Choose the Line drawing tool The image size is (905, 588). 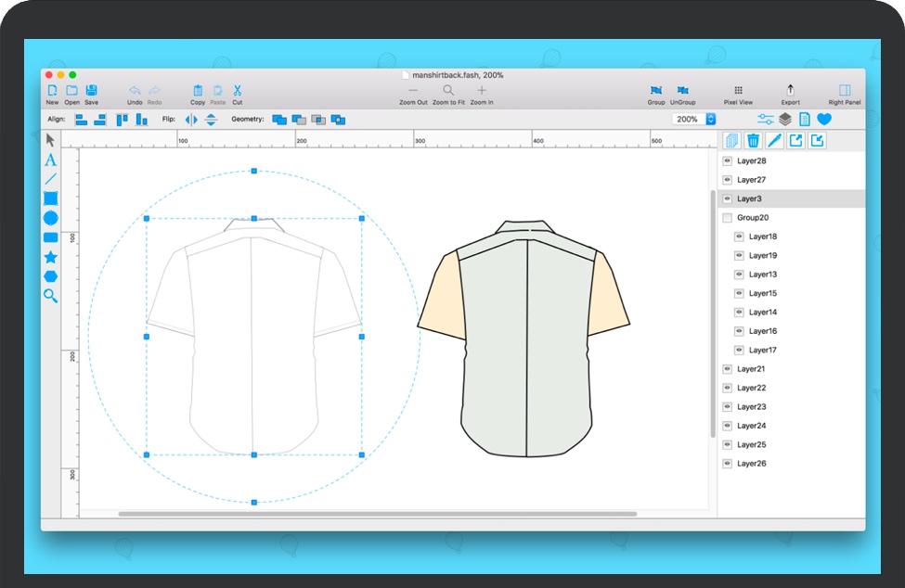pos(50,179)
